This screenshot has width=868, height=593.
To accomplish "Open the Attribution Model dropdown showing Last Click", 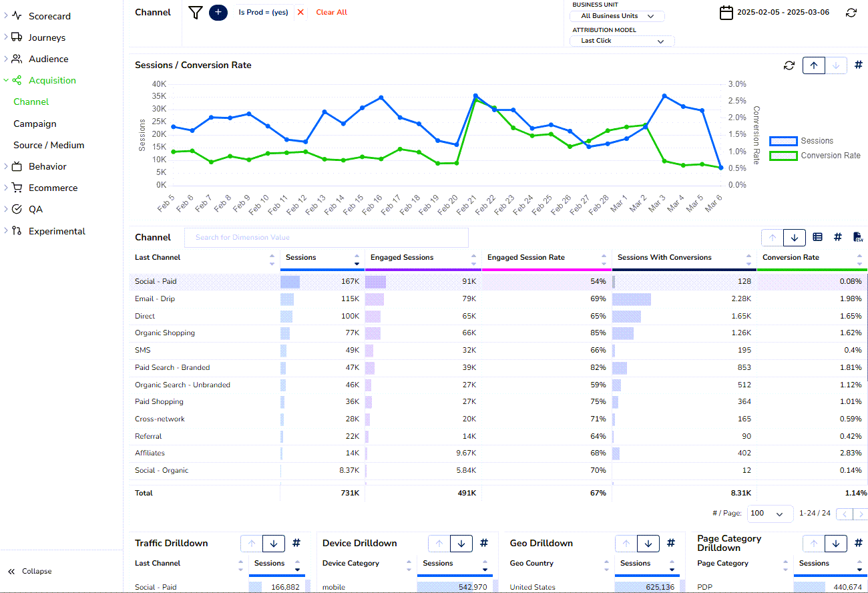I will 621,40.
